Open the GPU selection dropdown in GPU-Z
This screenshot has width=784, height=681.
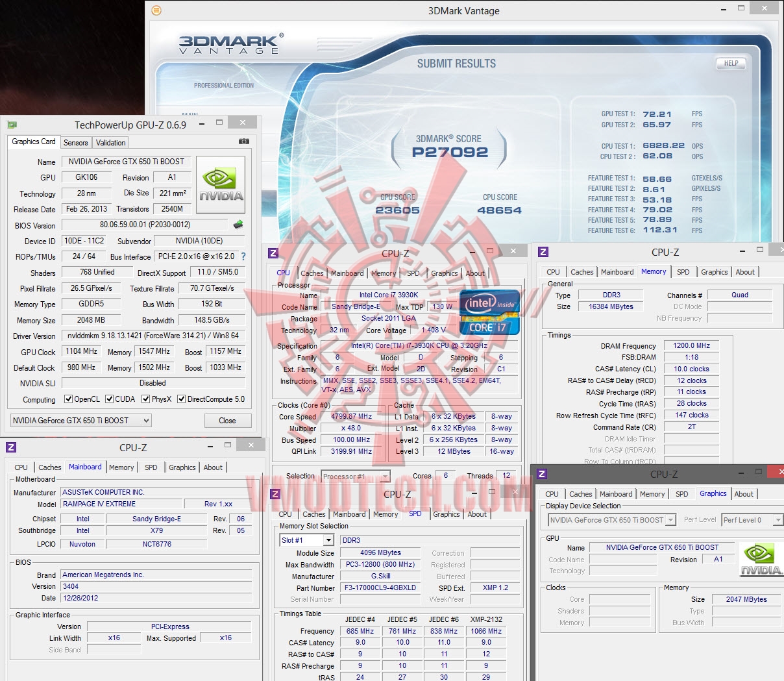[x=81, y=421]
